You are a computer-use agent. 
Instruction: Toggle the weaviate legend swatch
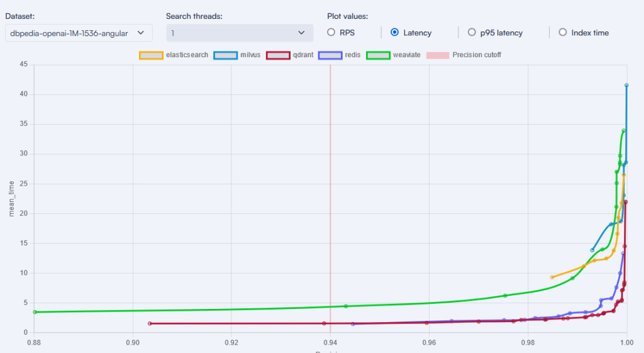point(379,55)
